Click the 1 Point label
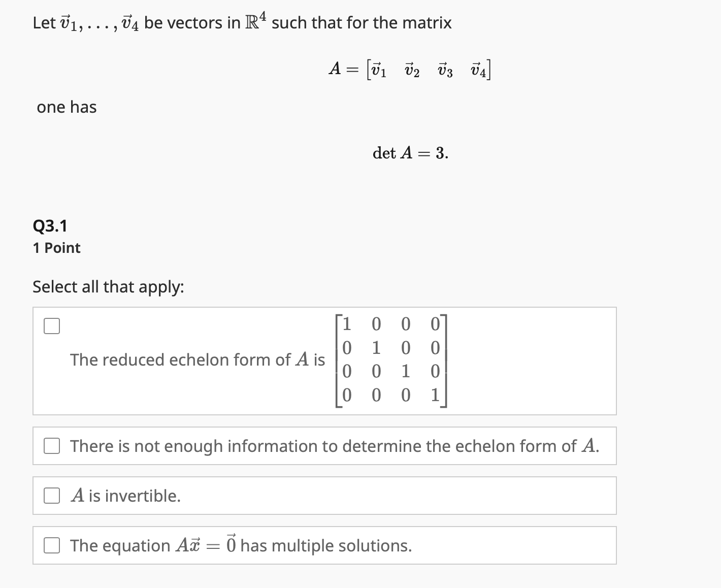Viewport: 721px width, 588px height. coord(56,248)
